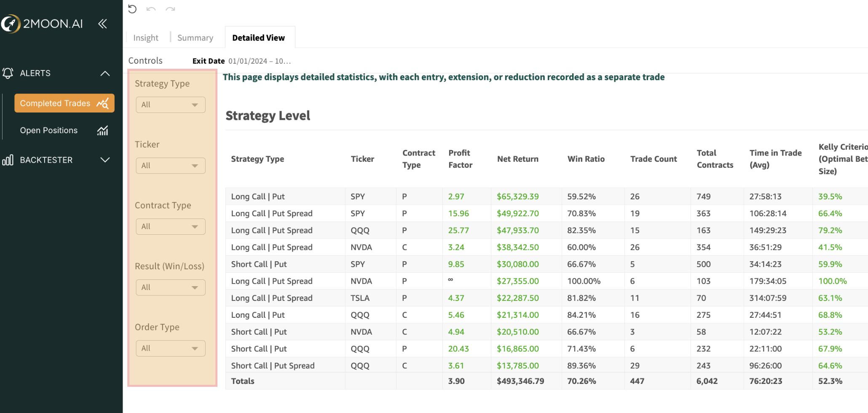Viewport: 868px width, 413px height.
Task: Open the Contract Type dropdown
Action: tap(170, 227)
